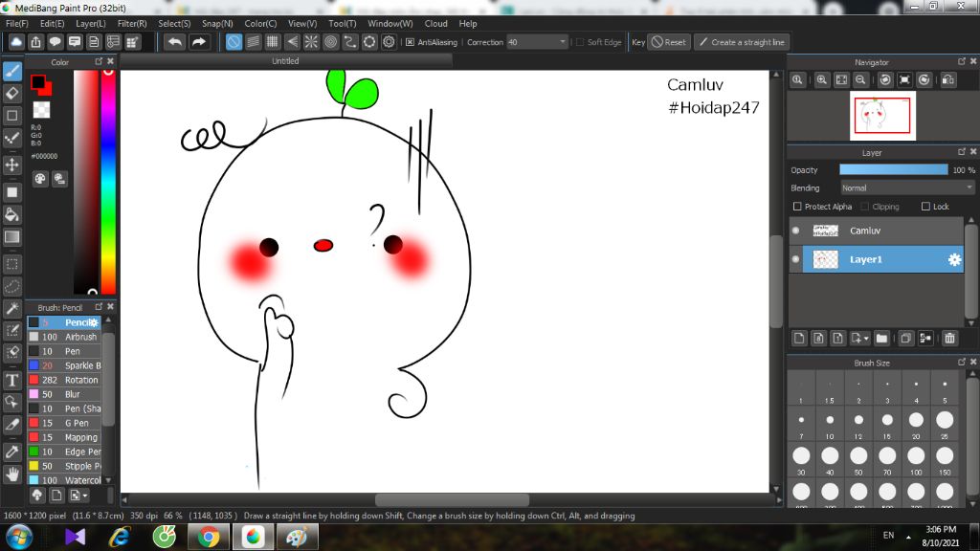Open Visual Studio from taskbar
980x551 pixels.
(75, 538)
